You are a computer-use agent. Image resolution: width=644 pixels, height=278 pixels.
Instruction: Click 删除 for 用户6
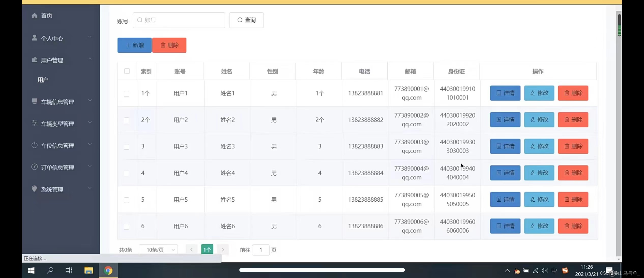pos(573,226)
